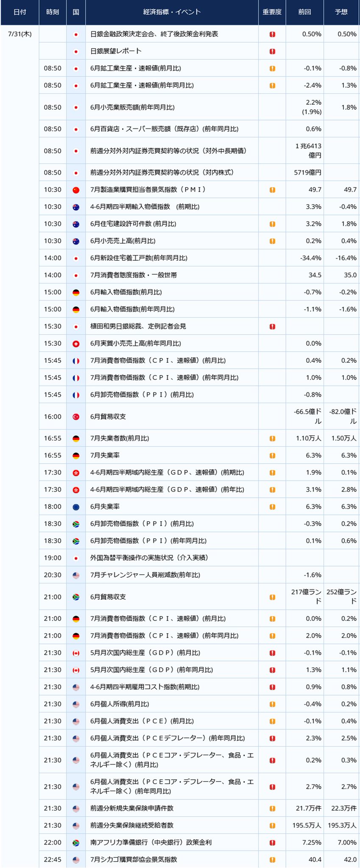Click orange importance icon in 7月シカゴ購買部協会景気指数 row
Screen dimensions: 360x868
[x=272, y=860]
